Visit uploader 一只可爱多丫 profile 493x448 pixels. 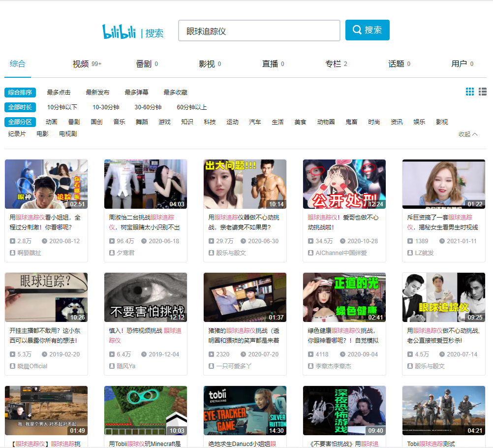click(234, 366)
